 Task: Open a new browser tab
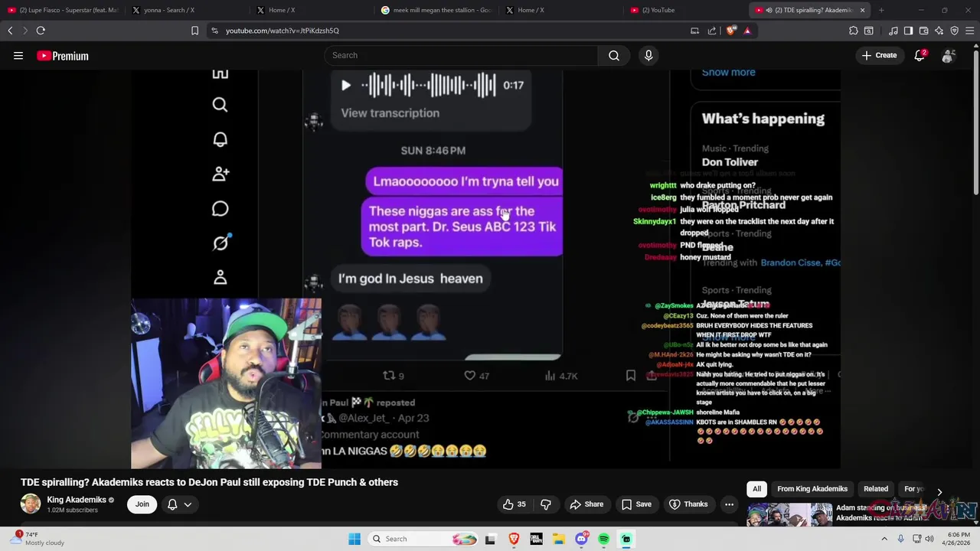coord(881,10)
